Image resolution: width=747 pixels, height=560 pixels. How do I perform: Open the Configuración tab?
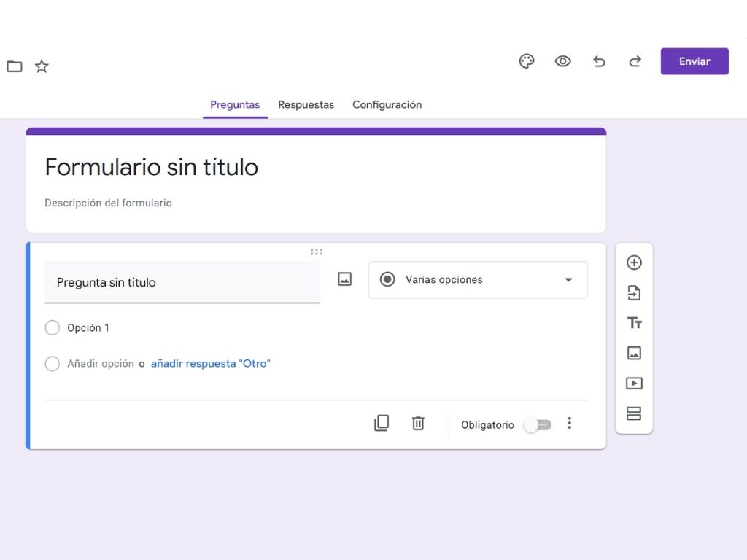coord(387,104)
